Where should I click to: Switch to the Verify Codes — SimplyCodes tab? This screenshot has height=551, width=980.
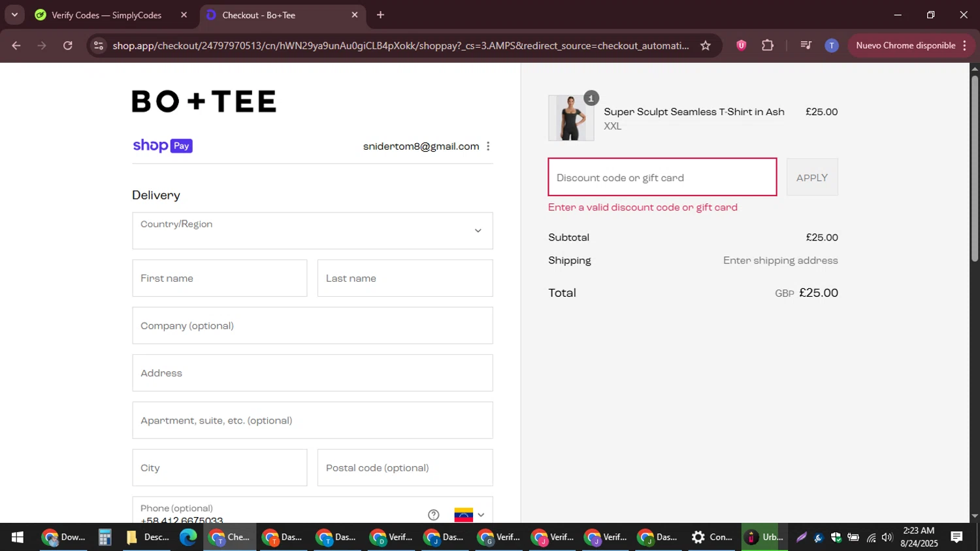click(x=106, y=15)
